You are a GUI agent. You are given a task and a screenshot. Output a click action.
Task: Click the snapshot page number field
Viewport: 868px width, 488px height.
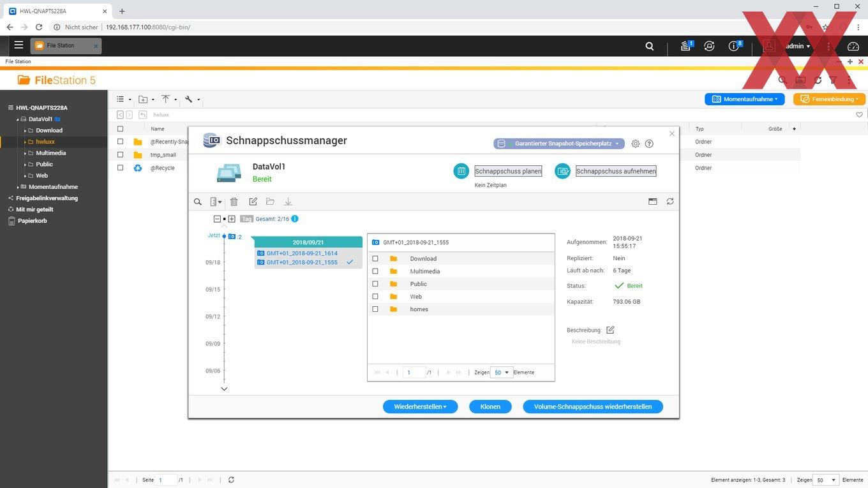[414, 373]
